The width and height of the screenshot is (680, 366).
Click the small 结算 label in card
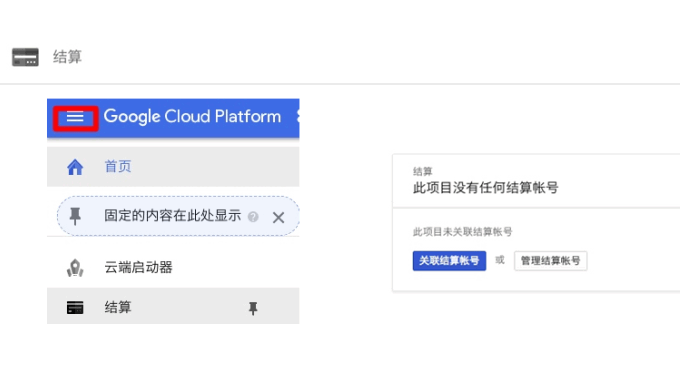coord(422,171)
